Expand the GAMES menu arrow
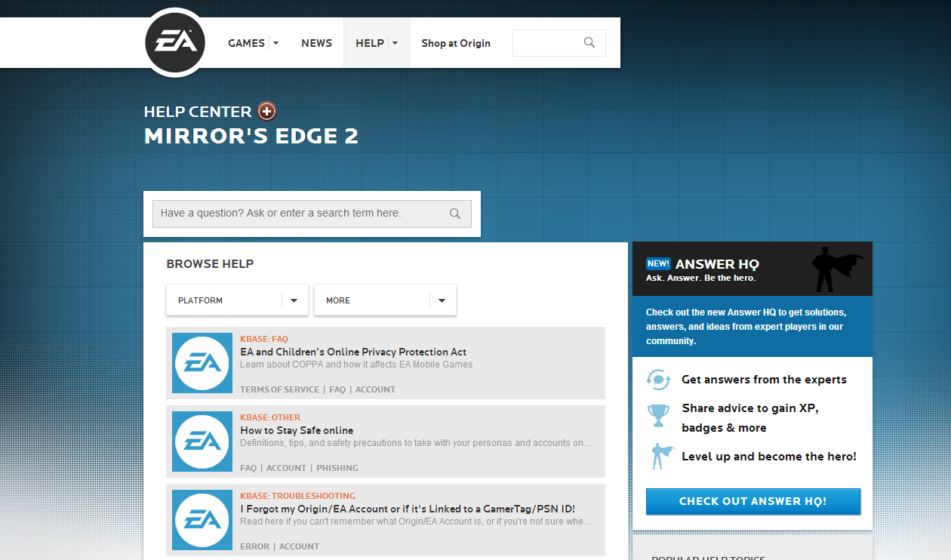The height and width of the screenshot is (560, 951). (275, 43)
